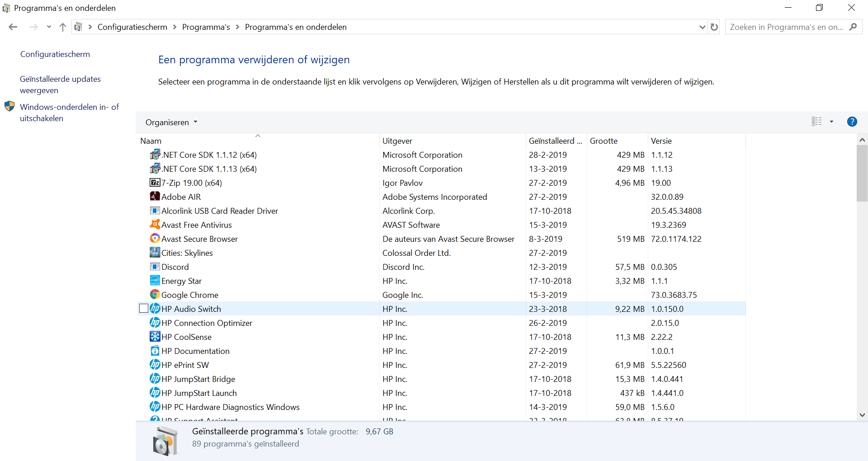The height and width of the screenshot is (461, 868).
Task: Click Programma's in the breadcrumb path
Action: click(x=206, y=27)
